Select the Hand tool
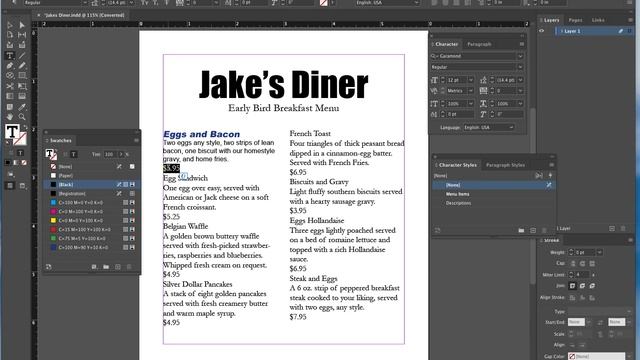 10,117
